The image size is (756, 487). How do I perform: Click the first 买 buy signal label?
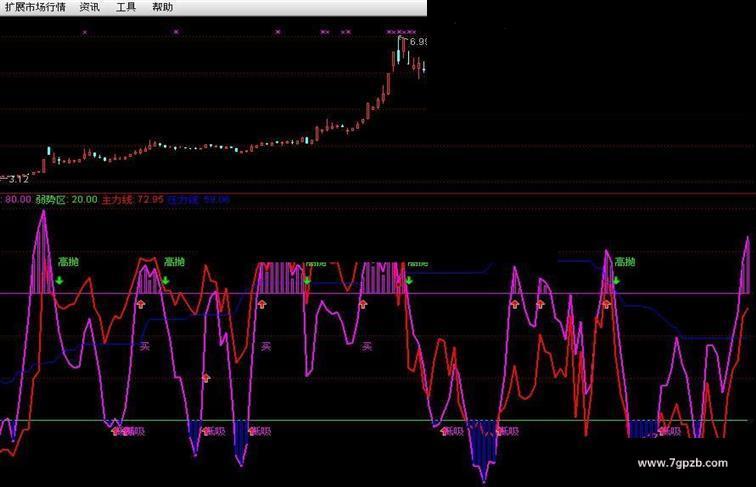coord(145,346)
